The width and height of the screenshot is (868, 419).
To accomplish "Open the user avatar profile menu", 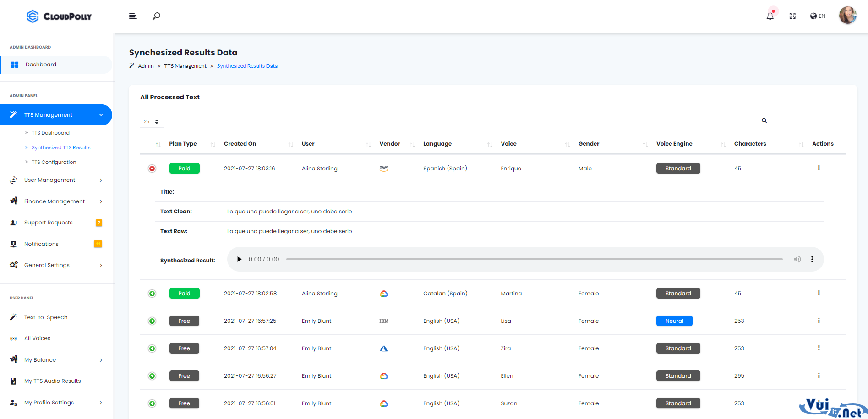I will [848, 16].
